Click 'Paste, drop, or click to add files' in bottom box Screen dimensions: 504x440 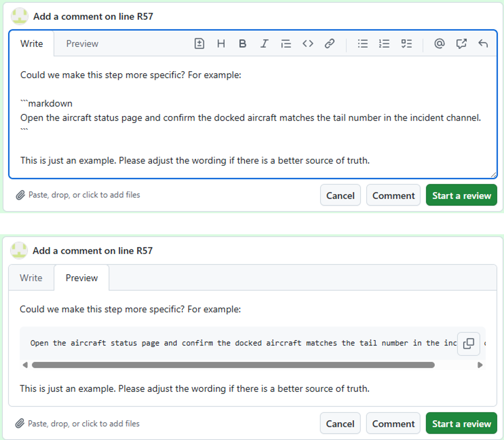(84, 423)
